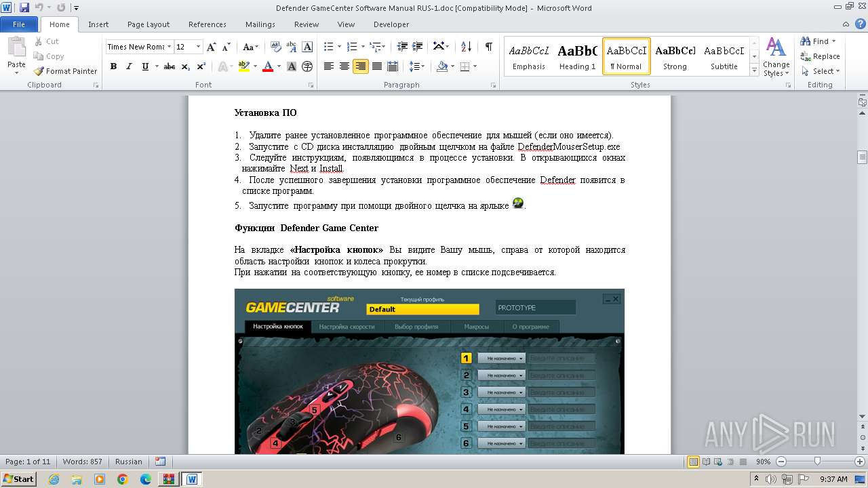Image resolution: width=868 pixels, height=488 pixels.
Task: Switch to the Page Layout tab
Action: point(149,24)
